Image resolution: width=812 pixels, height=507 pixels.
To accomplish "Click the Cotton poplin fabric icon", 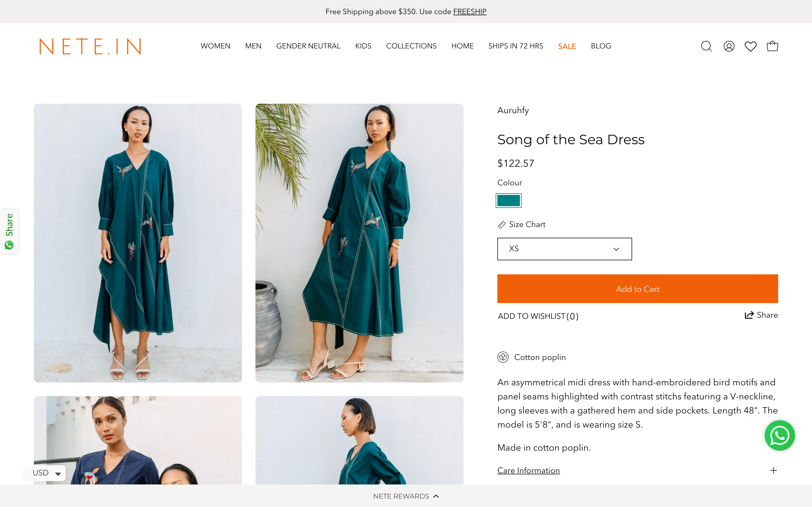I will tap(503, 357).
